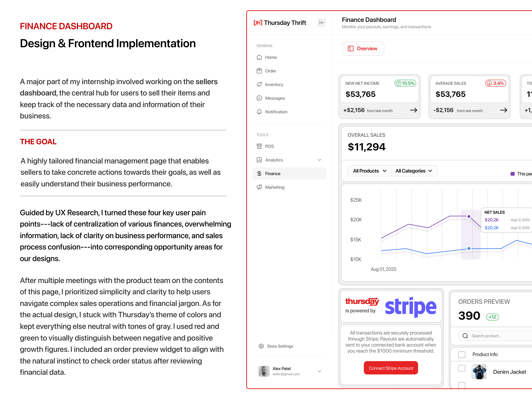
Task: Check the checkbox below Denim Jacket row
Action: coord(462,385)
